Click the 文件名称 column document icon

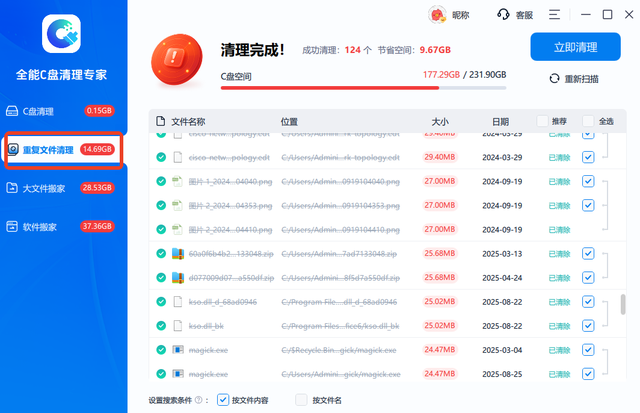pyautogui.click(x=160, y=121)
